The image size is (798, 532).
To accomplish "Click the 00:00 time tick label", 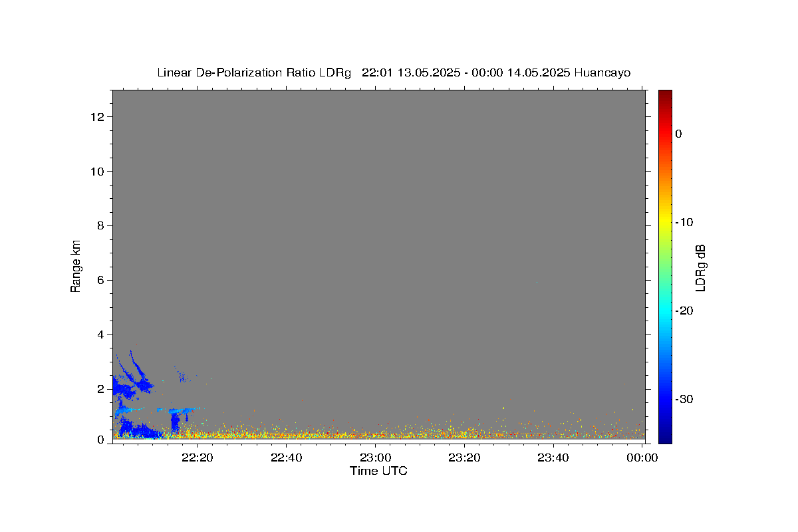I will point(642,458).
